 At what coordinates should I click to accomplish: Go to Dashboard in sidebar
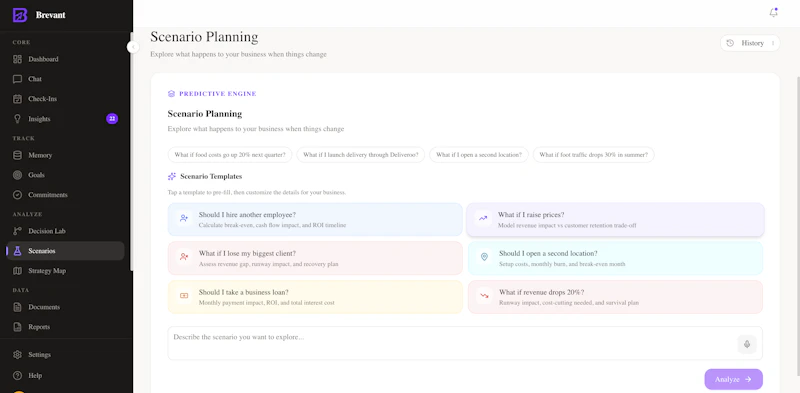(x=65, y=59)
